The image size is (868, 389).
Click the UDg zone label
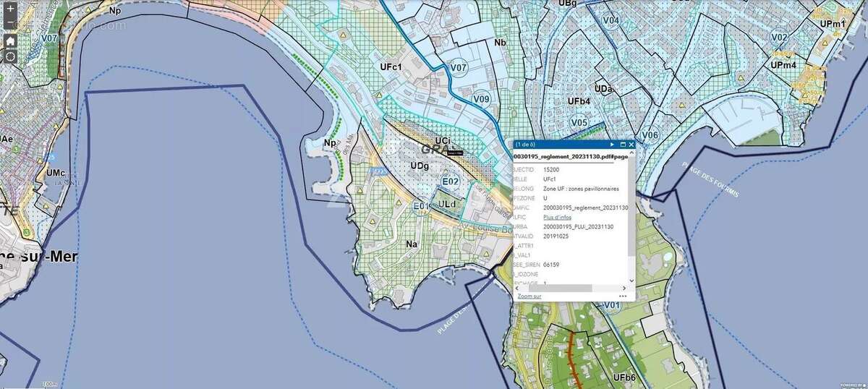420,166
